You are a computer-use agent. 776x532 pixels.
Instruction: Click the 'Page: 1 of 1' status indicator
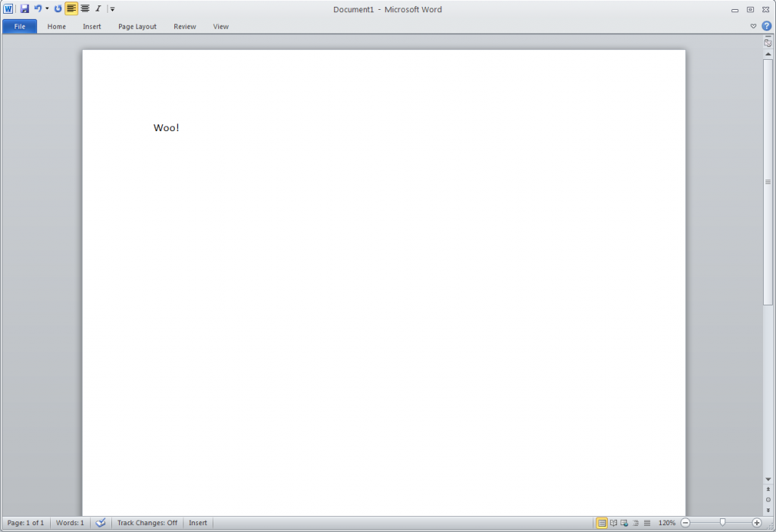click(x=26, y=523)
